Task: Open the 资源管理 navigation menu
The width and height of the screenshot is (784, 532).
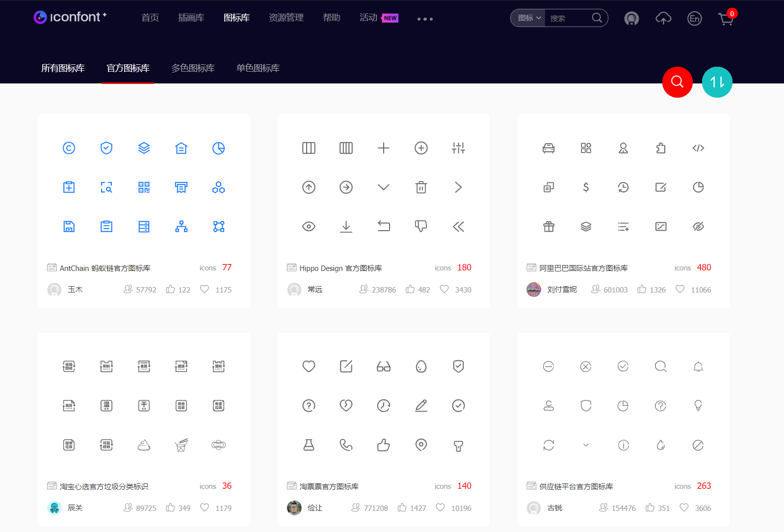Action: coord(286,18)
